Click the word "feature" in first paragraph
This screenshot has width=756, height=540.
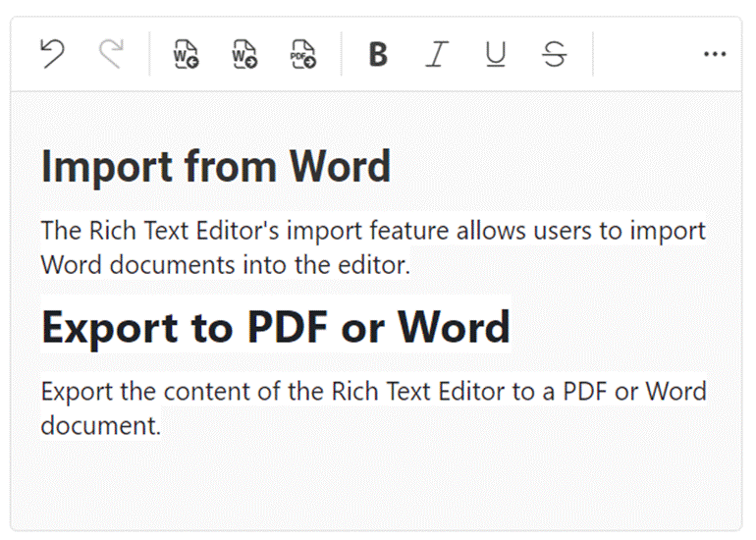[x=355, y=231]
